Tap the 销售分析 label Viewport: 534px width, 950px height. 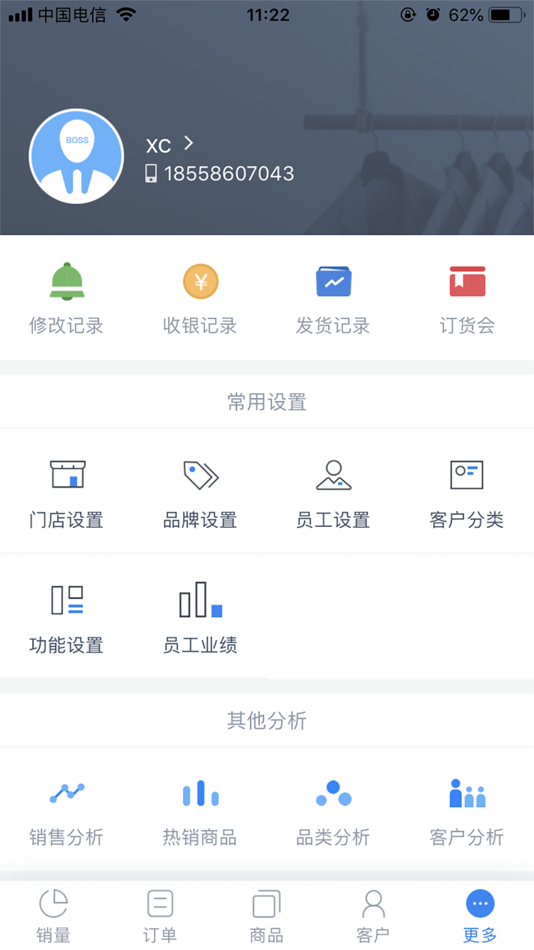coord(67,837)
